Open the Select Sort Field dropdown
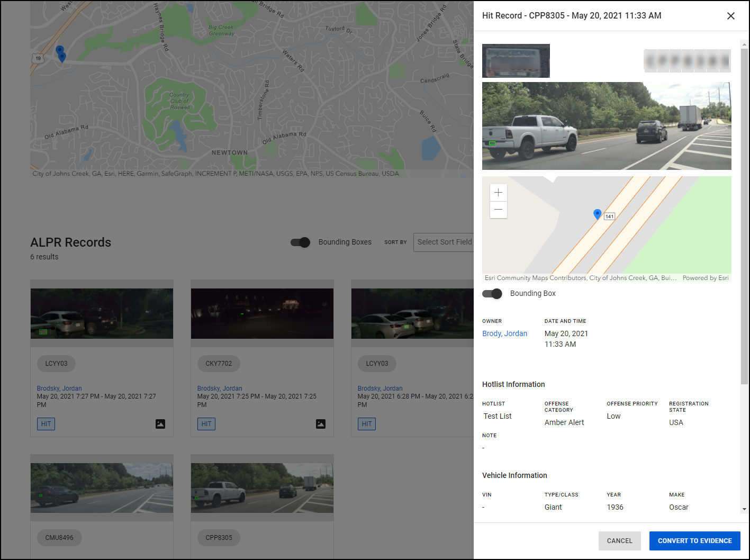Viewport: 750px width, 560px height. [444, 242]
